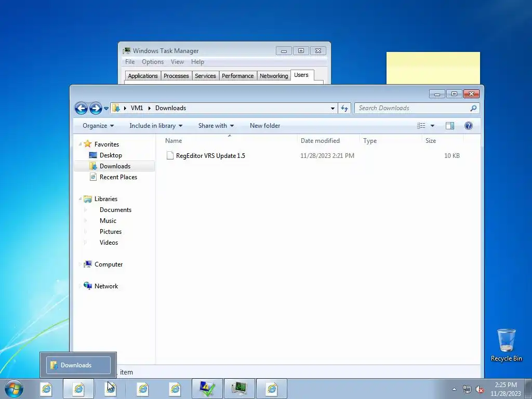Open Desktop in Favorites
The width and height of the screenshot is (532, 399).
(111, 155)
